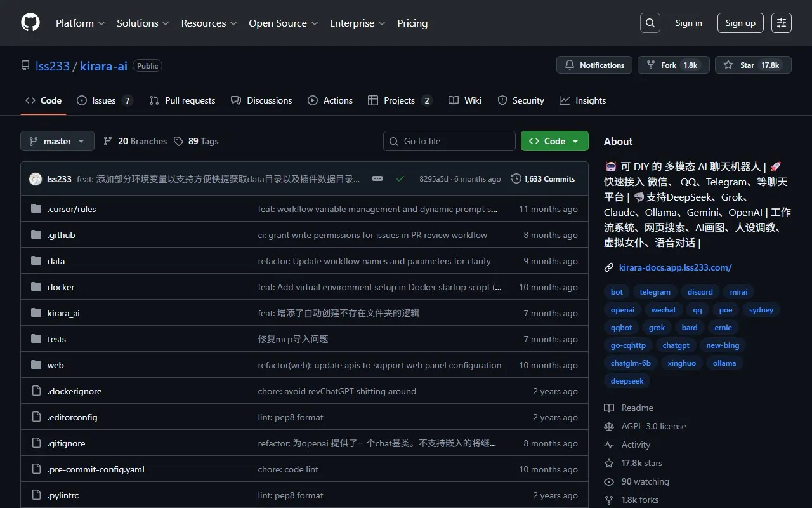Viewport: 812px width, 508px height.
Task: Switch to the Issues tab
Action: pyautogui.click(x=104, y=100)
